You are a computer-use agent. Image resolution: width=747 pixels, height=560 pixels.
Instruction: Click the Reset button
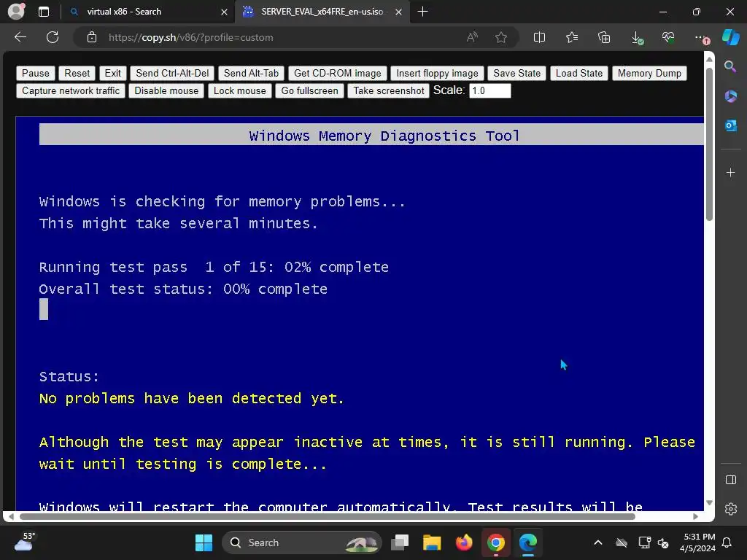click(77, 74)
